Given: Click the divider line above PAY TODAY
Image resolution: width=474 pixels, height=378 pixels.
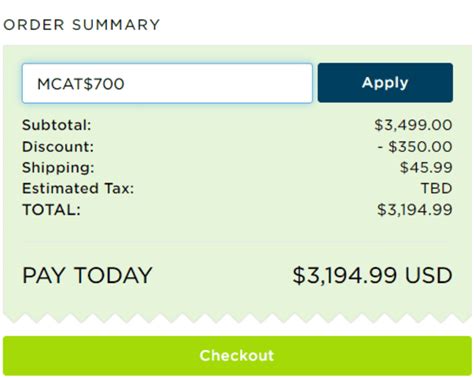Looking at the screenshot, I should [237, 241].
